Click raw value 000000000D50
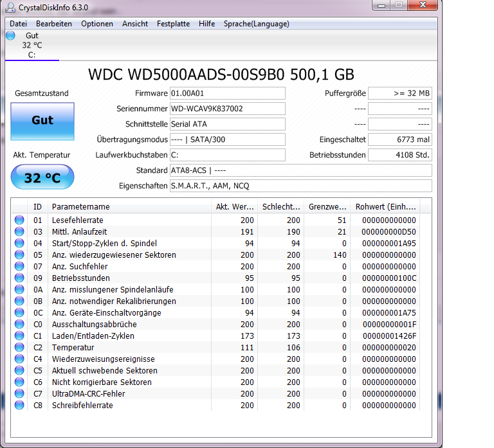 click(x=389, y=232)
